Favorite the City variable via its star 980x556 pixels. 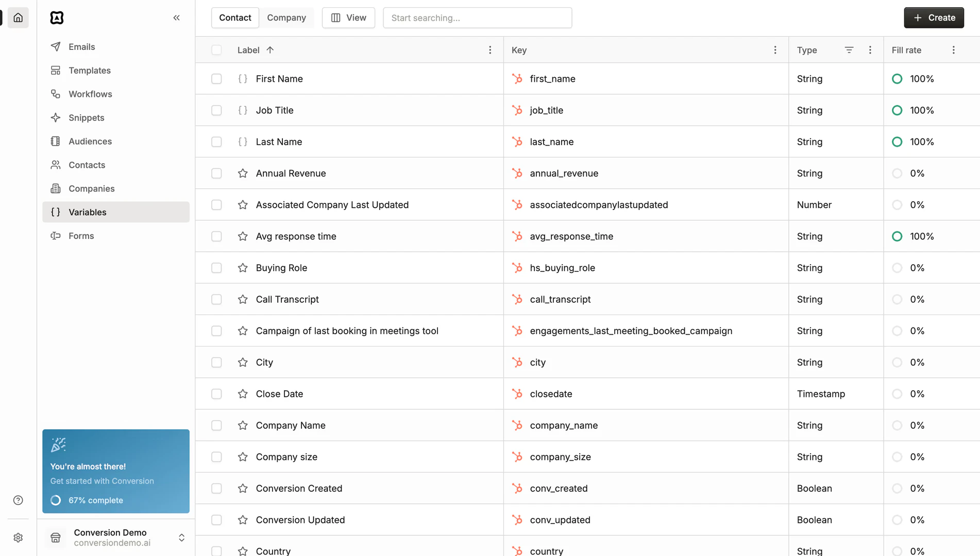pos(242,362)
